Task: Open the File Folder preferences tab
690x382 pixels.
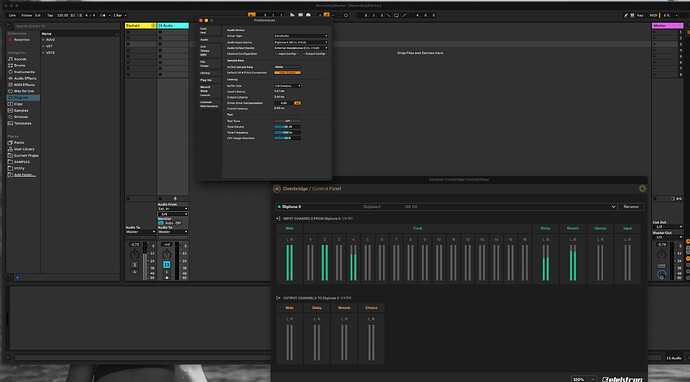Action: pyautogui.click(x=209, y=64)
